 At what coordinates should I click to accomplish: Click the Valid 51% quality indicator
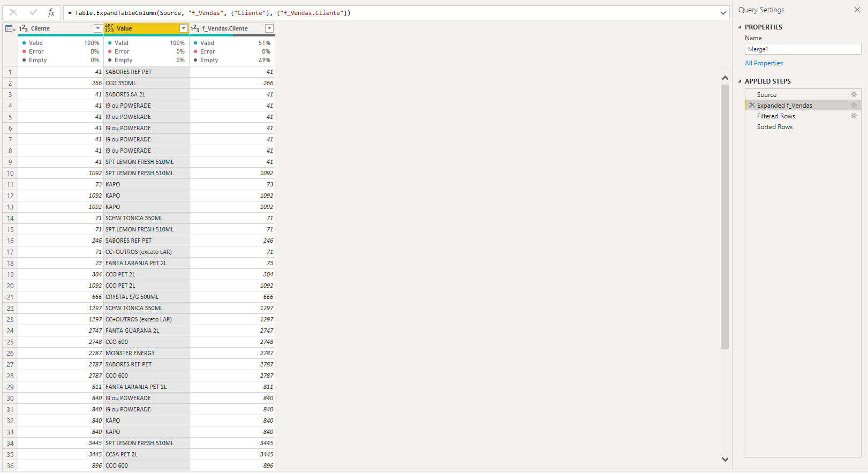(232, 43)
